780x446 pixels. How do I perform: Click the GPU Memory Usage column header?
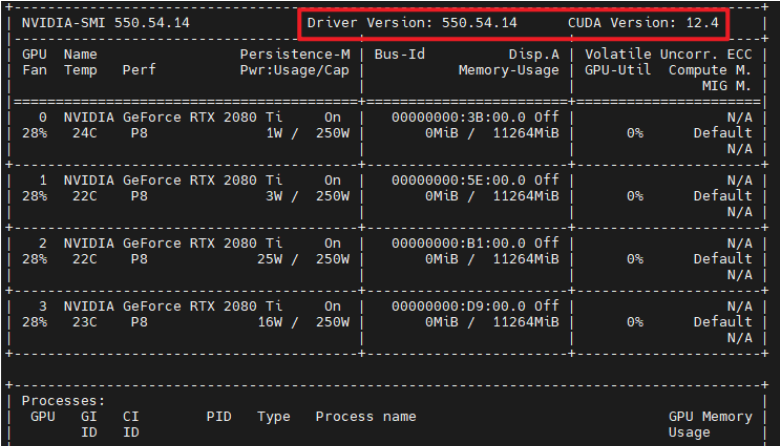pyautogui.click(x=710, y=424)
